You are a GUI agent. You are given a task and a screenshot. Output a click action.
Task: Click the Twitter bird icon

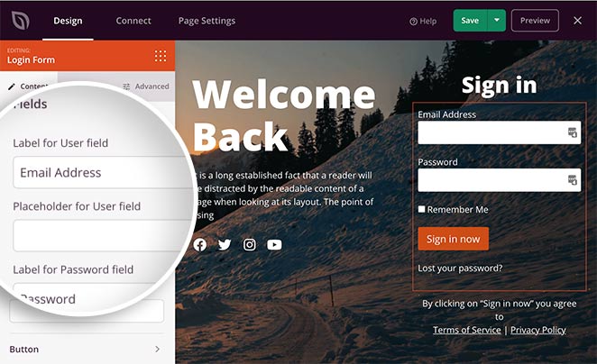pyautogui.click(x=225, y=244)
